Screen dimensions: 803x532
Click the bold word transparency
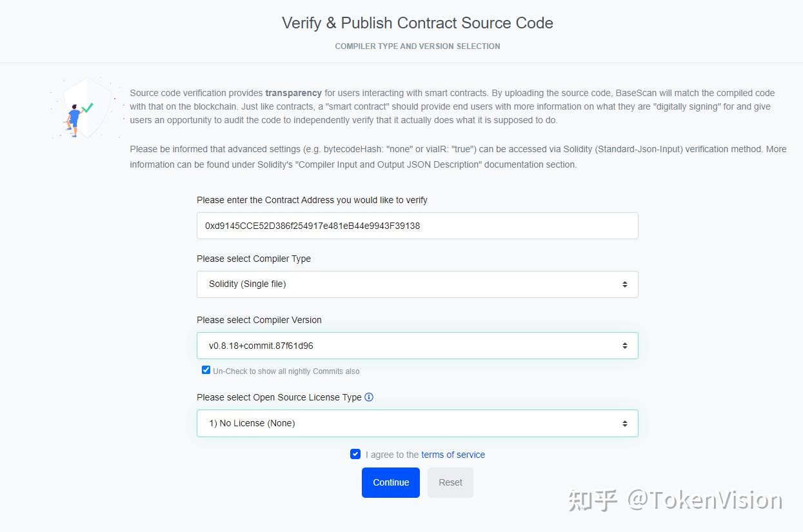pyautogui.click(x=293, y=93)
